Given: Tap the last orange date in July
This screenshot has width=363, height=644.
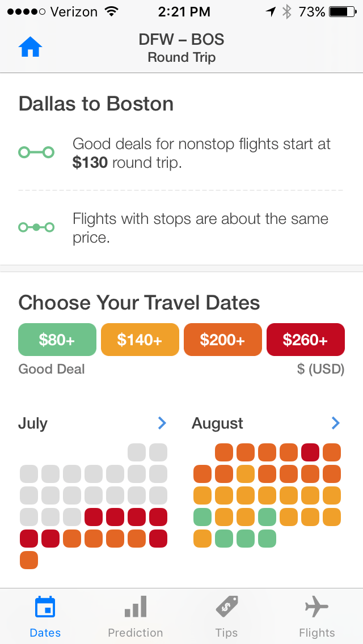Looking at the screenshot, I should click(29, 560).
